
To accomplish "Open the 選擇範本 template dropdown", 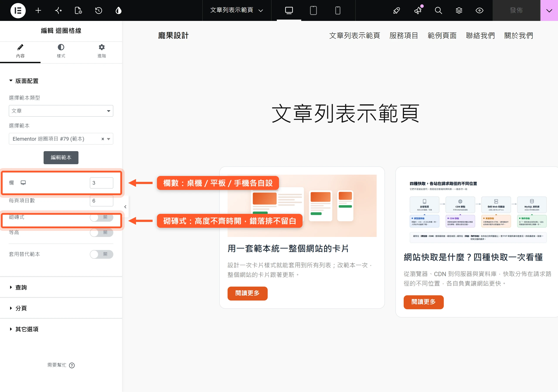I will pyautogui.click(x=61, y=139).
